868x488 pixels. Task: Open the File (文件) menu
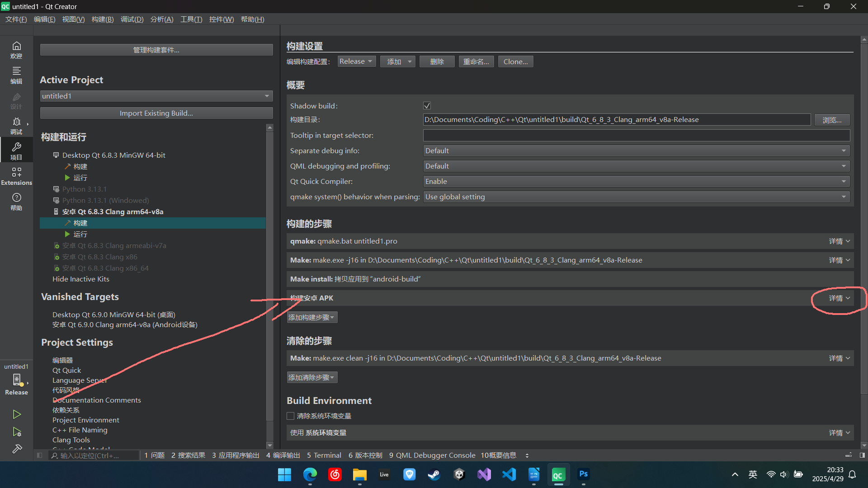pyautogui.click(x=16, y=19)
